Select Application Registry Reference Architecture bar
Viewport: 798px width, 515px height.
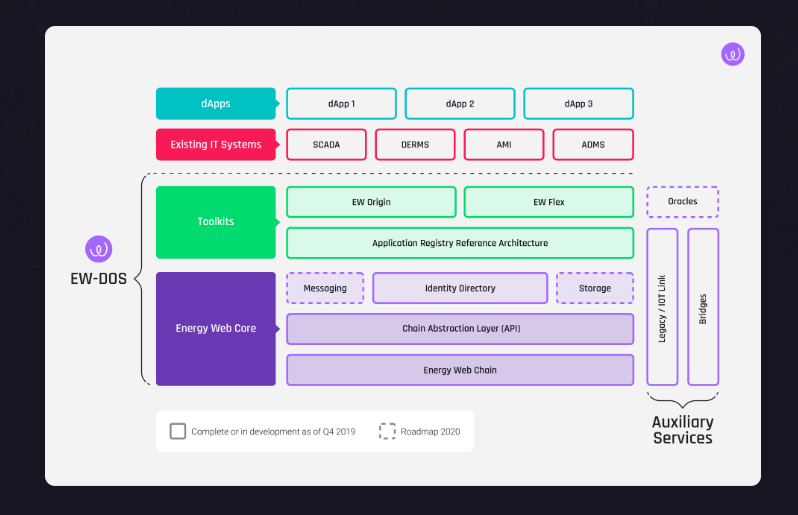point(460,243)
